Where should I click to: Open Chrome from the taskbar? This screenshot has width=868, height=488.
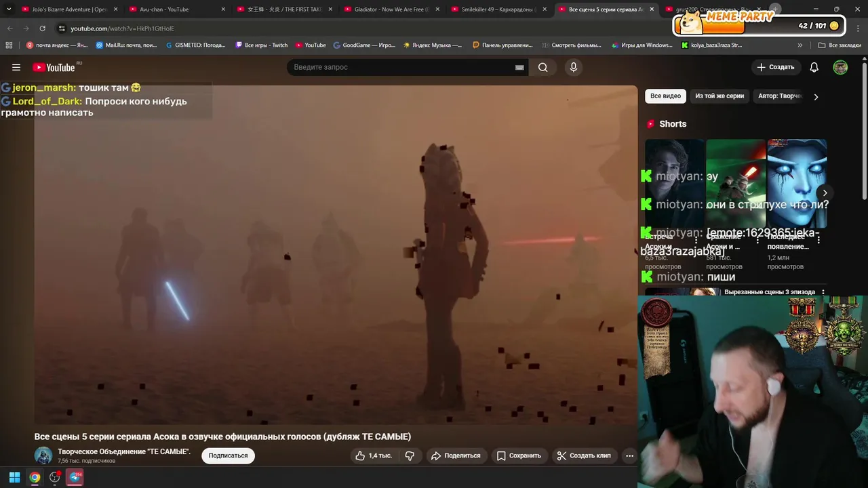click(x=35, y=477)
